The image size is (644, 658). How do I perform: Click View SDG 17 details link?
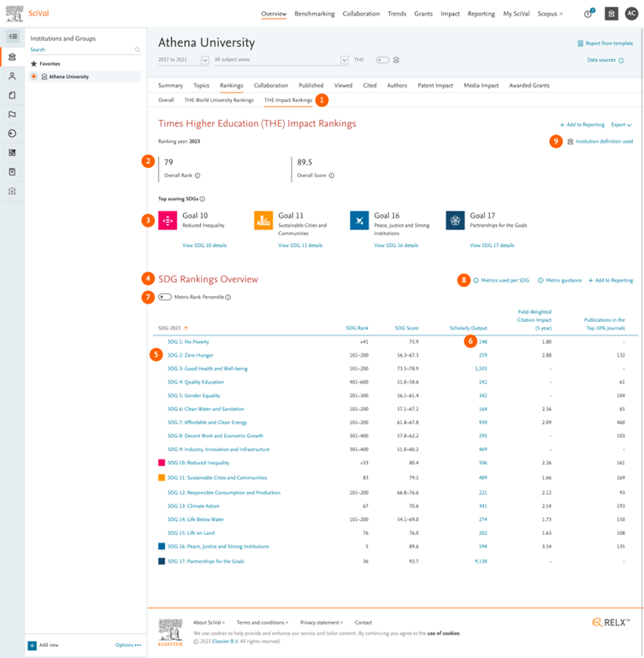pyautogui.click(x=492, y=246)
